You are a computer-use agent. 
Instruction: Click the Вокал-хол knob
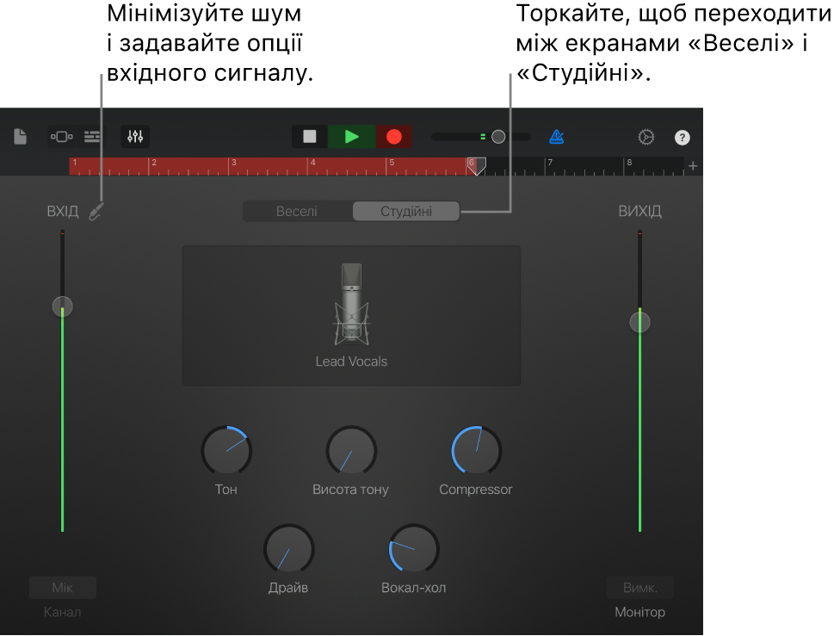pyautogui.click(x=414, y=549)
